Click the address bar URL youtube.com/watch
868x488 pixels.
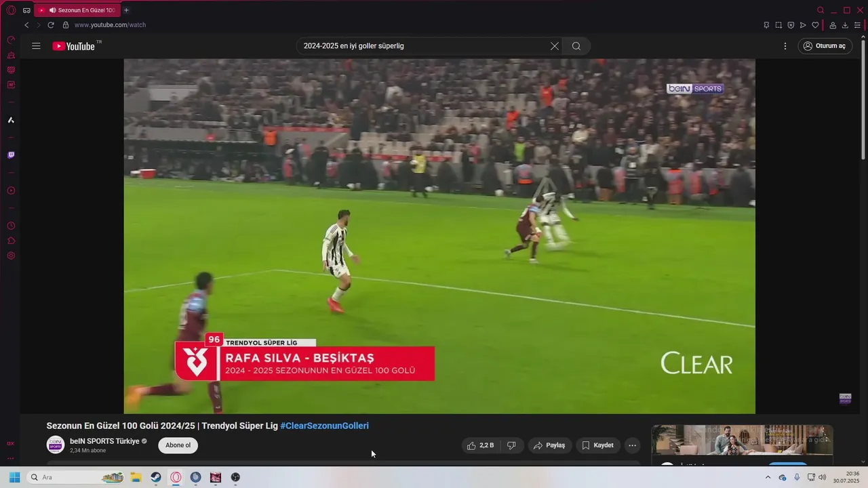click(x=110, y=25)
